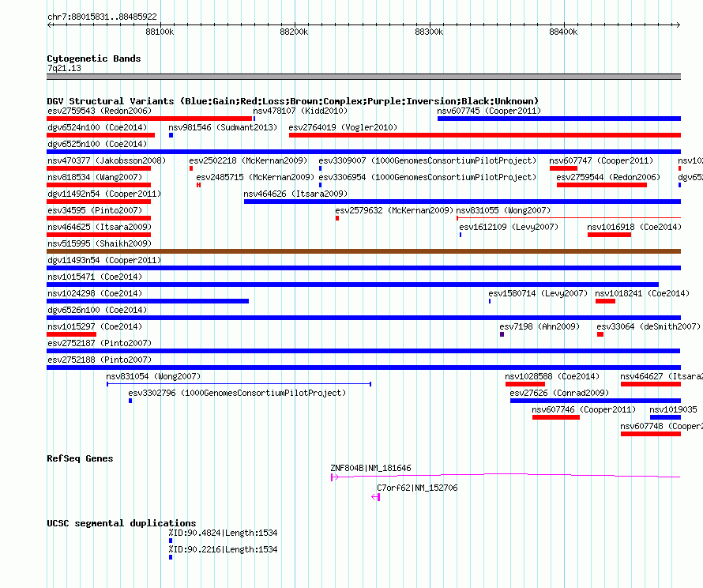Select nsv818534 (Wang2007) label
This screenshot has width=703, height=588.
click(95, 177)
